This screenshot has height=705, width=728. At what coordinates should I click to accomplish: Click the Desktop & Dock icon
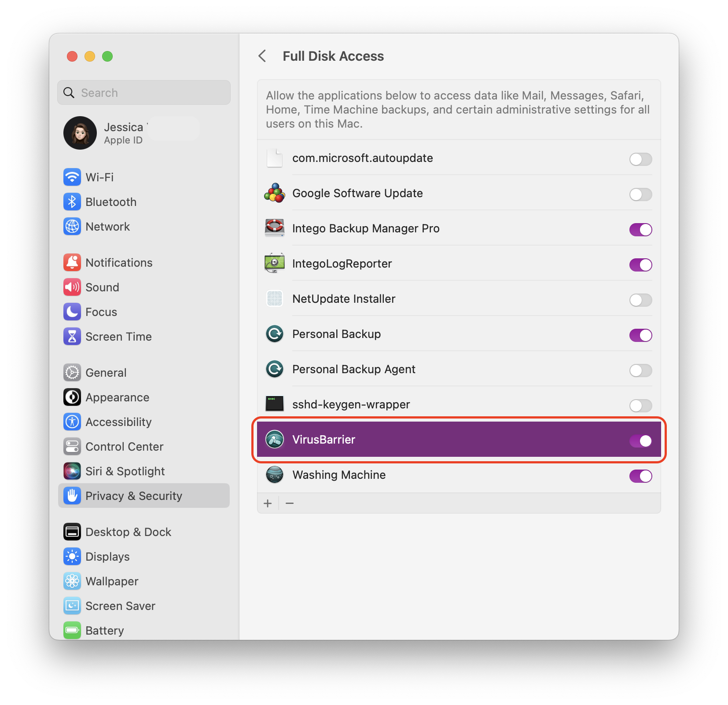click(72, 532)
